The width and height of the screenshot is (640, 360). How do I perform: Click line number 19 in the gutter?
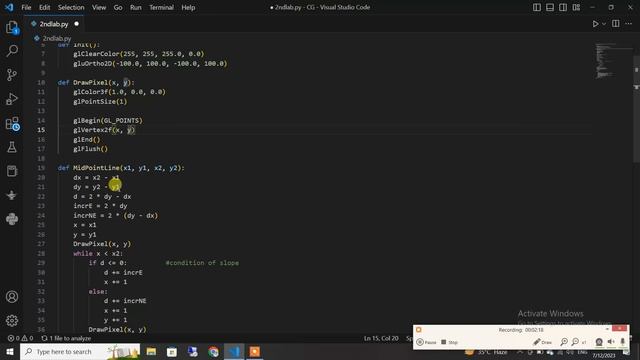(x=41, y=168)
